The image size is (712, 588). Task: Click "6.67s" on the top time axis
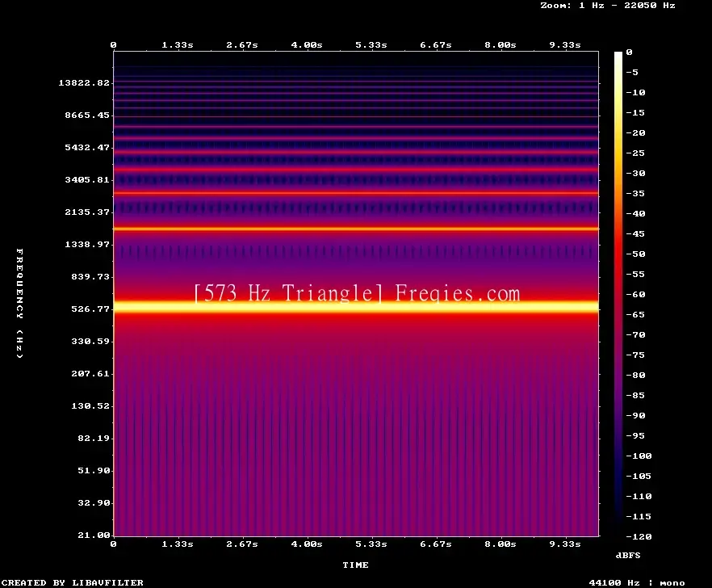(x=435, y=45)
